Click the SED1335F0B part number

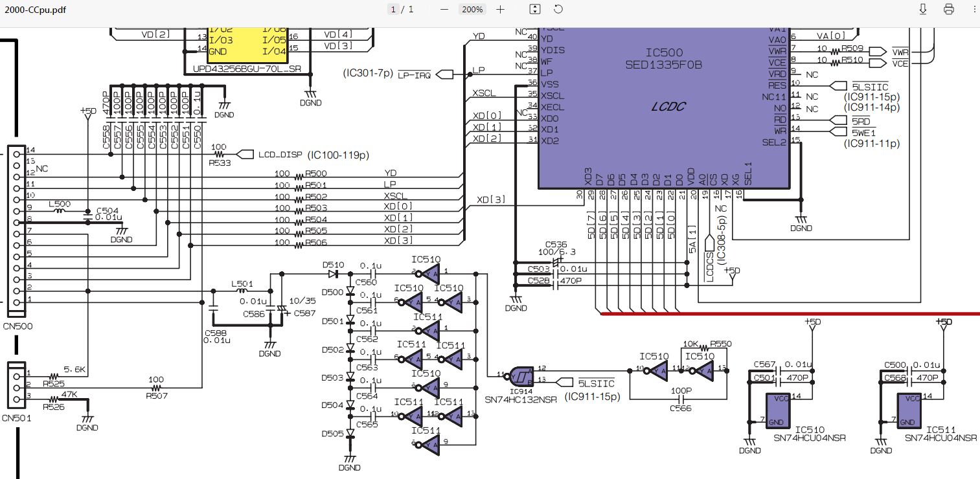664,65
